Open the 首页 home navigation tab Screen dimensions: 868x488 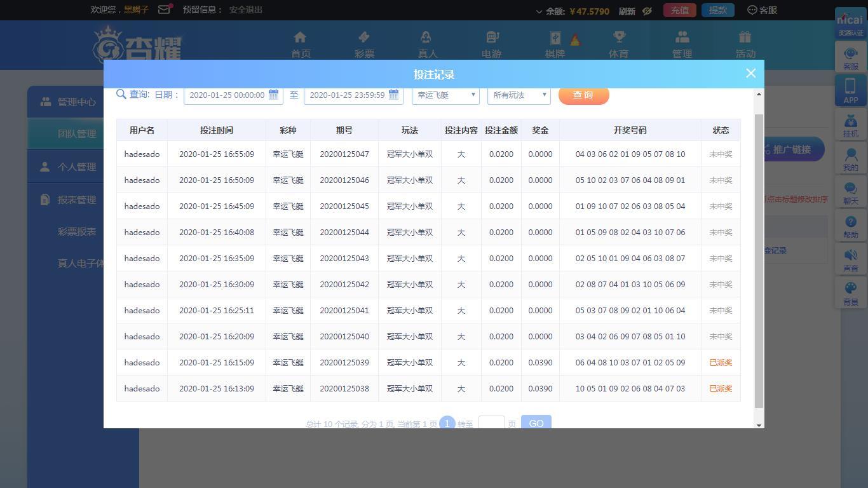(x=301, y=44)
